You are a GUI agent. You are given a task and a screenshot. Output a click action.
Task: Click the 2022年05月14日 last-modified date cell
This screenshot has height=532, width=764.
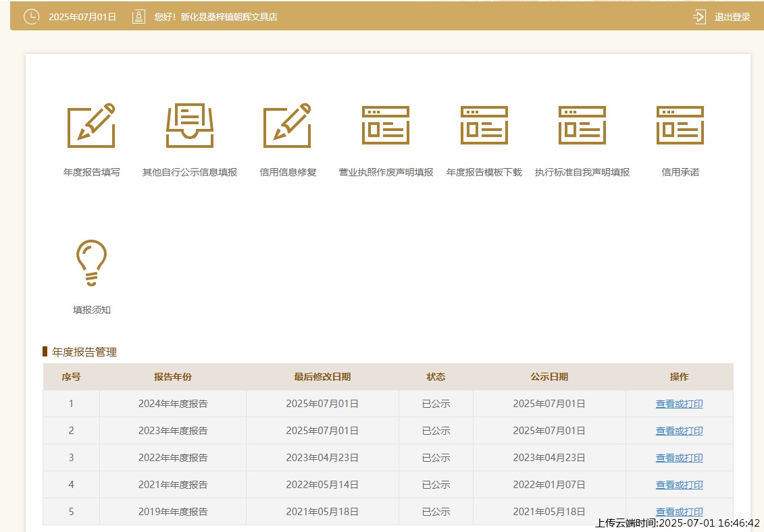tap(322, 485)
